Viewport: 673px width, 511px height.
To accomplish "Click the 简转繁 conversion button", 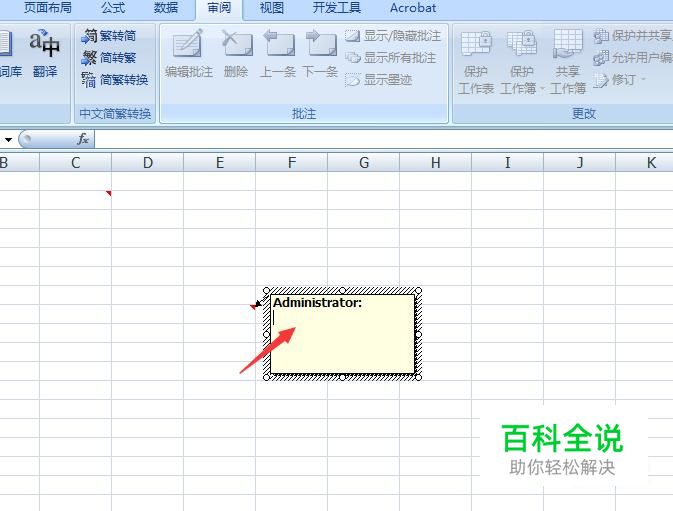I will [x=109, y=57].
